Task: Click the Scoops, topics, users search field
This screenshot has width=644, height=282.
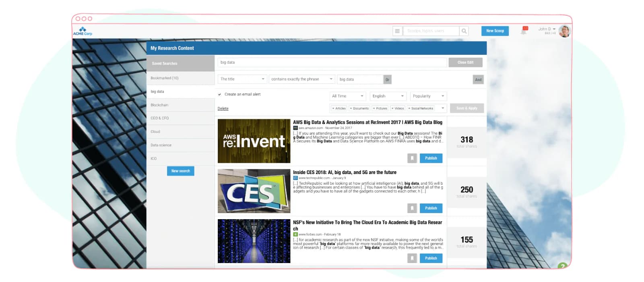Action: click(431, 31)
